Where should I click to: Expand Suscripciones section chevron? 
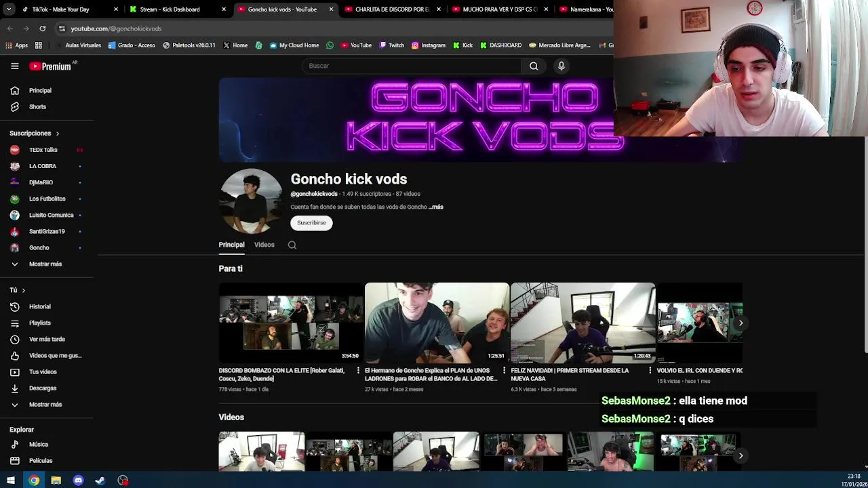58,134
